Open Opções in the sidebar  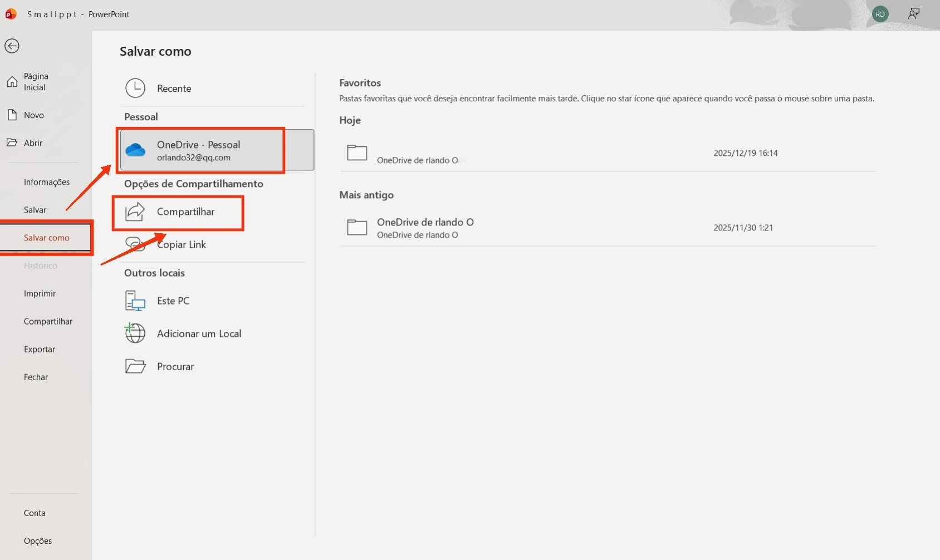pyautogui.click(x=38, y=541)
